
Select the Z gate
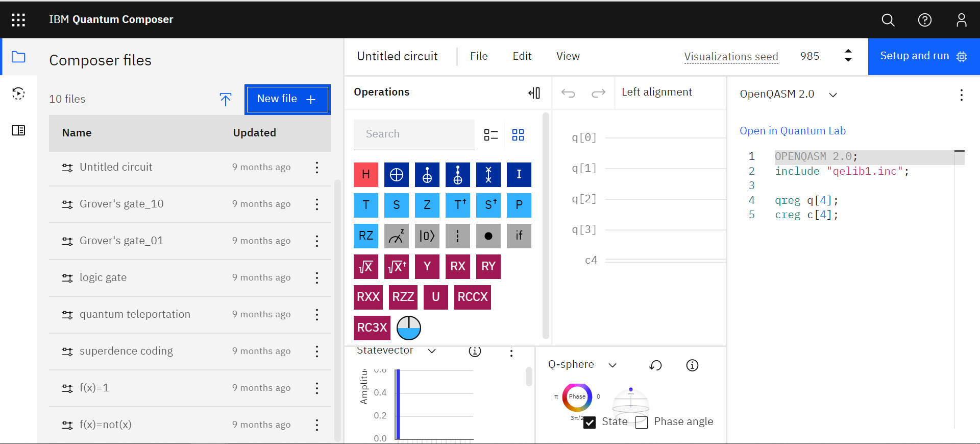[x=427, y=205]
